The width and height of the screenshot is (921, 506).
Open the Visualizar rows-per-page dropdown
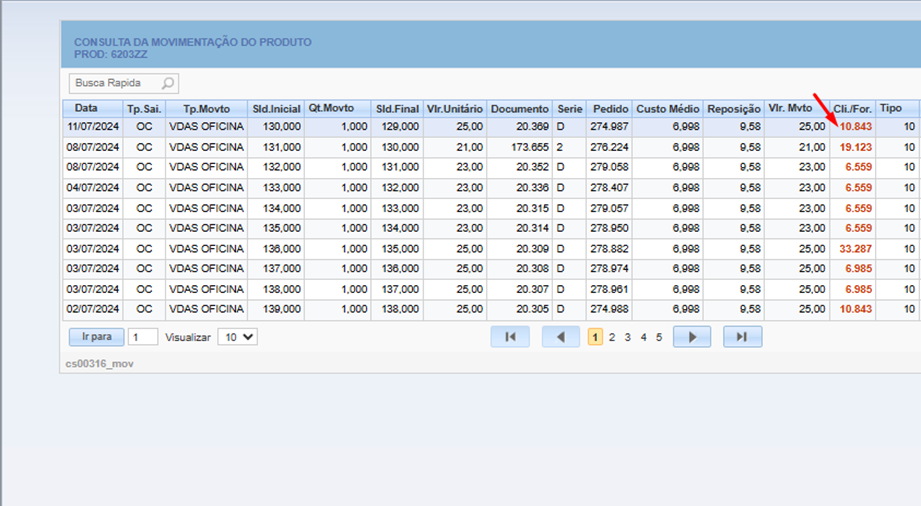[238, 337]
